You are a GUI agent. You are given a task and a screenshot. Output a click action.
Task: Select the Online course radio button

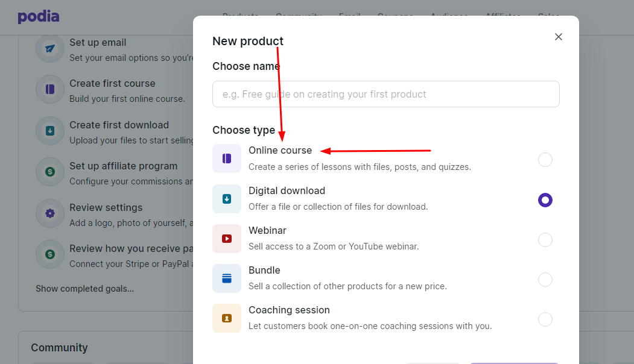coord(545,160)
